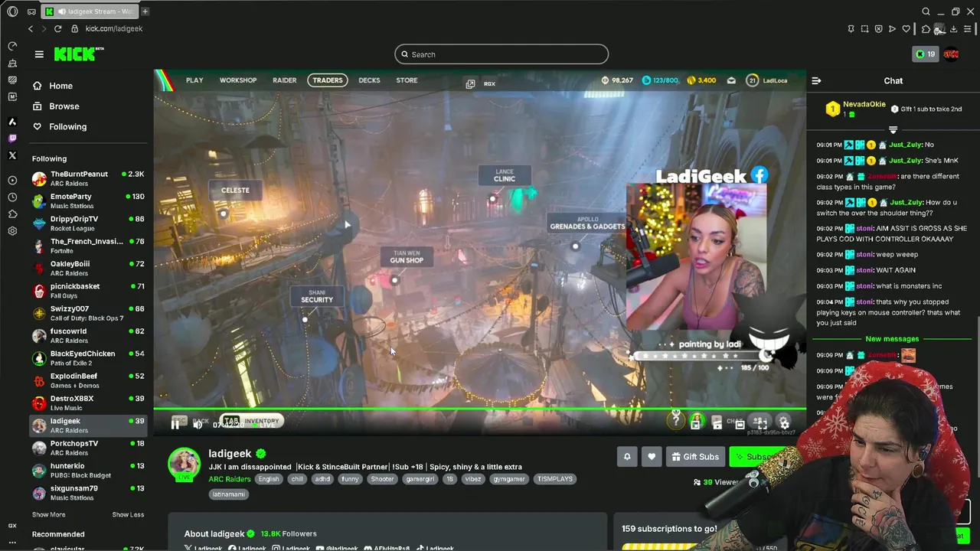Jump to New messages in chat
980x551 pixels.
(x=892, y=339)
